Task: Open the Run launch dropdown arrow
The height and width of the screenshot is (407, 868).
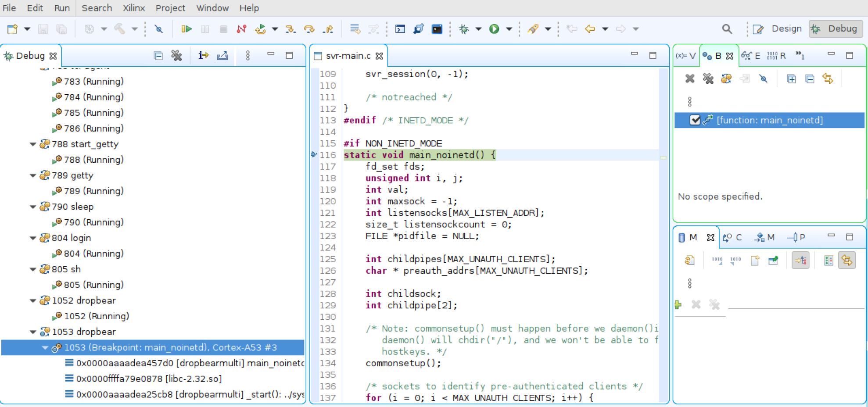Action: click(x=509, y=29)
